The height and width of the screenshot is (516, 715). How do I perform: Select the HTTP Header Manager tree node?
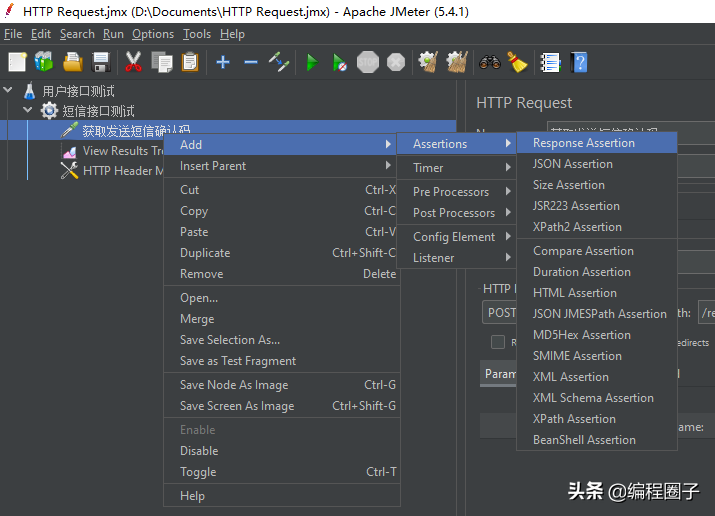click(x=123, y=171)
